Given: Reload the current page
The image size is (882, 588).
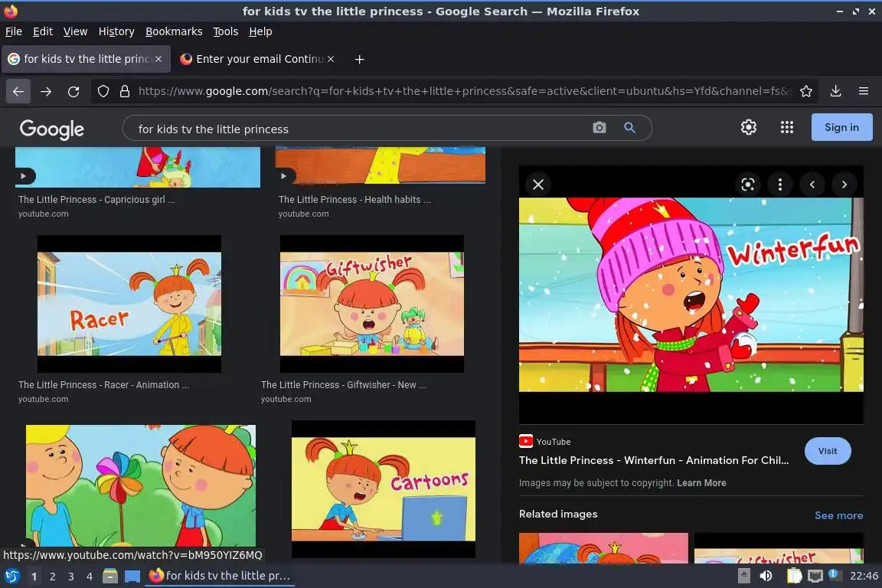Looking at the screenshot, I should pyautogui.click(x=73, y=91).
